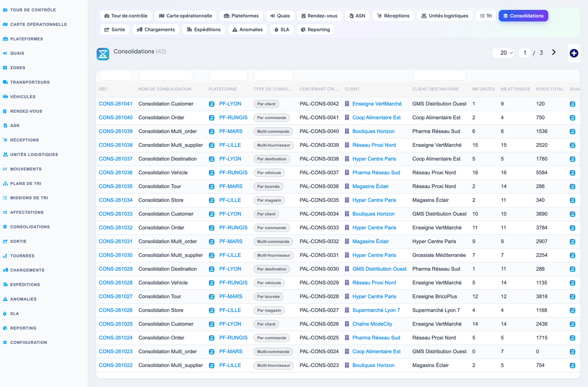This screenshot has height=387, width=588.
Task: Open Reporting in the left sidebar
Action: click(x=23, y=328)
